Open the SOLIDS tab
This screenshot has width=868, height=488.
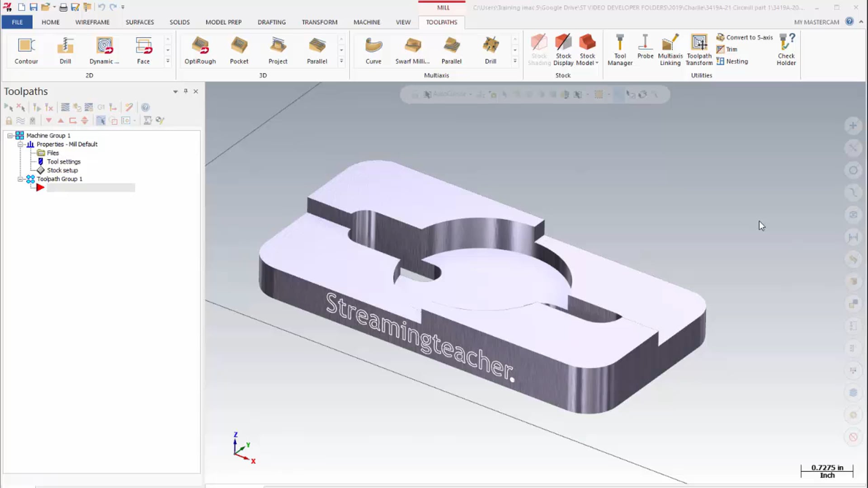179,22
